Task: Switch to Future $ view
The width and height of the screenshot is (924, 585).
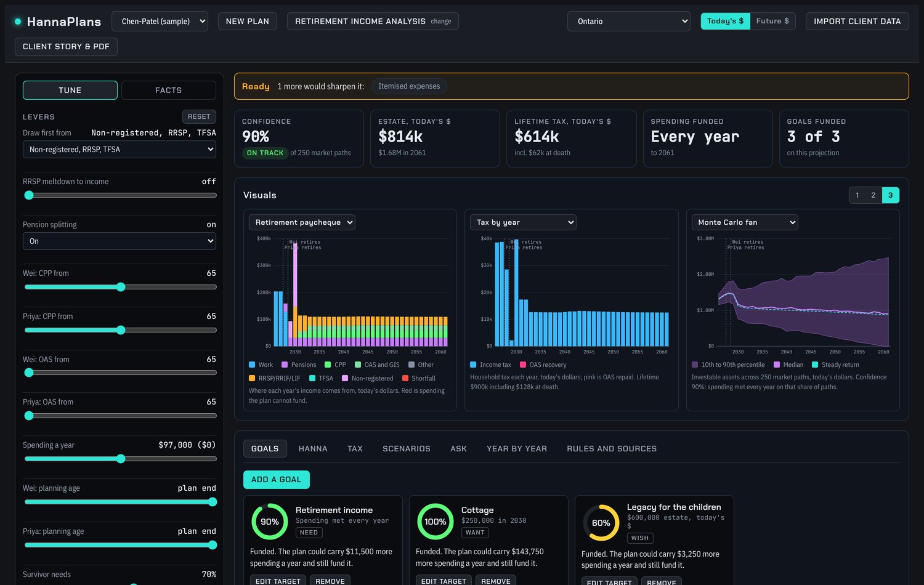Action: pyautogui.click(x=772, y=21)
